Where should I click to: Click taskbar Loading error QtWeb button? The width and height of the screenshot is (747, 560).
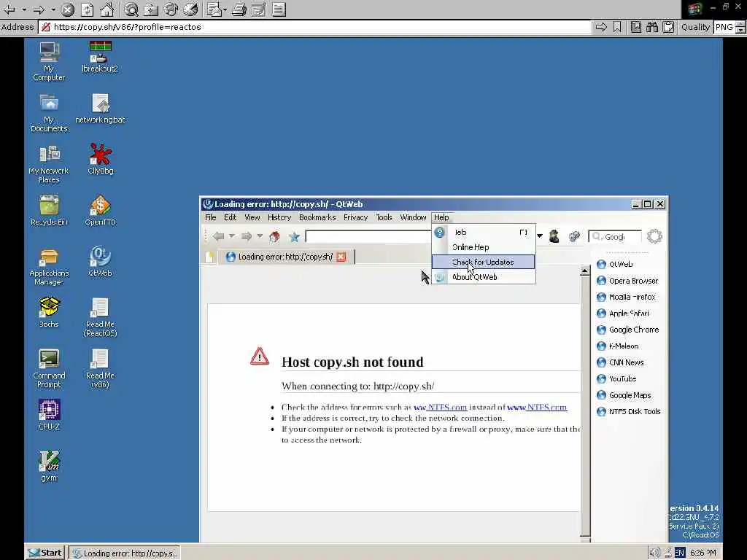click(124, 553)
